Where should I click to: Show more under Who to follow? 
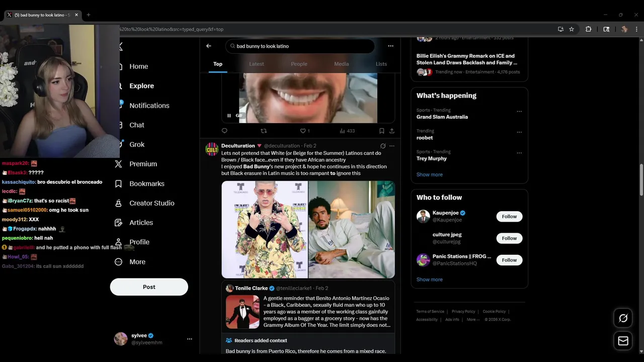pyautogui.click(x=430, y=280)
